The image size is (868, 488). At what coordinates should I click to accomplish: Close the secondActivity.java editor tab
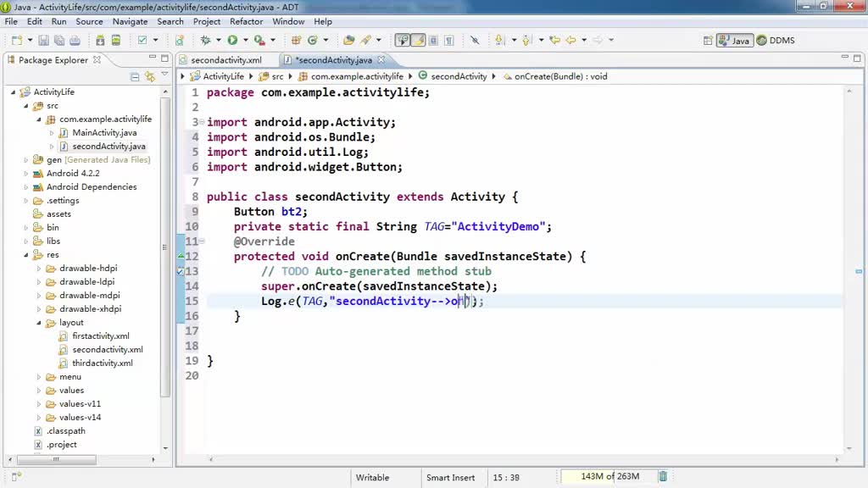tap(381, 59)
